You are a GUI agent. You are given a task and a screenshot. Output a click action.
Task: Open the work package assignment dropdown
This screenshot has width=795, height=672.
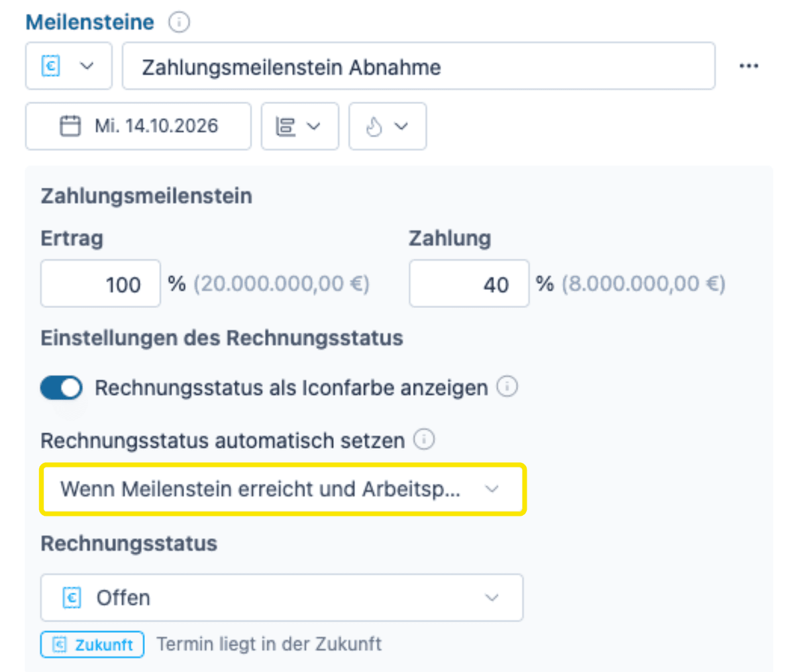(x=299, y=126)
